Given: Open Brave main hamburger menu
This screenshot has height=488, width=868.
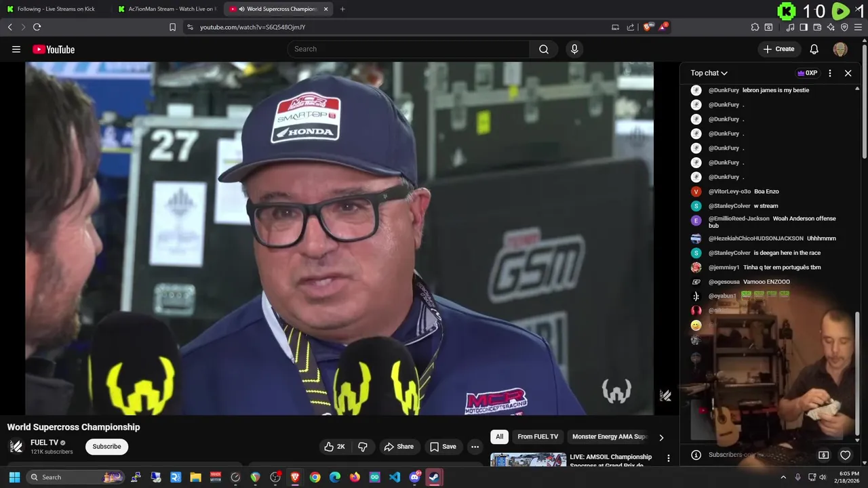Looking at the screenshot, I should [859, 27].
